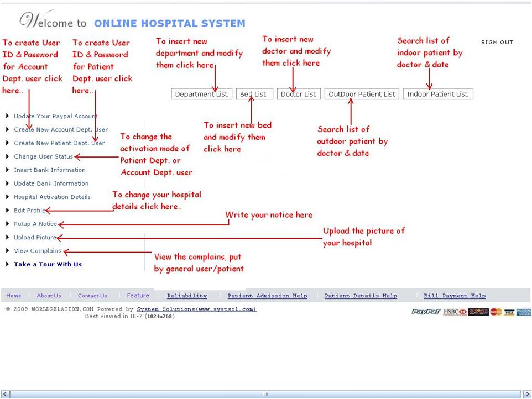Open Insert Bank Information
Image resolution: width=532 pixels, height=399 pixels.
(x=50, y=170)
